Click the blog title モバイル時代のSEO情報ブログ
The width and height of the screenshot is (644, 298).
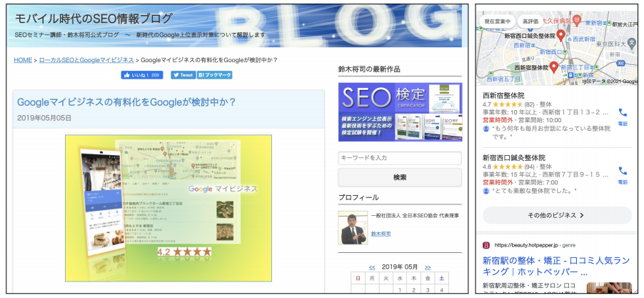tap(94, 19)
